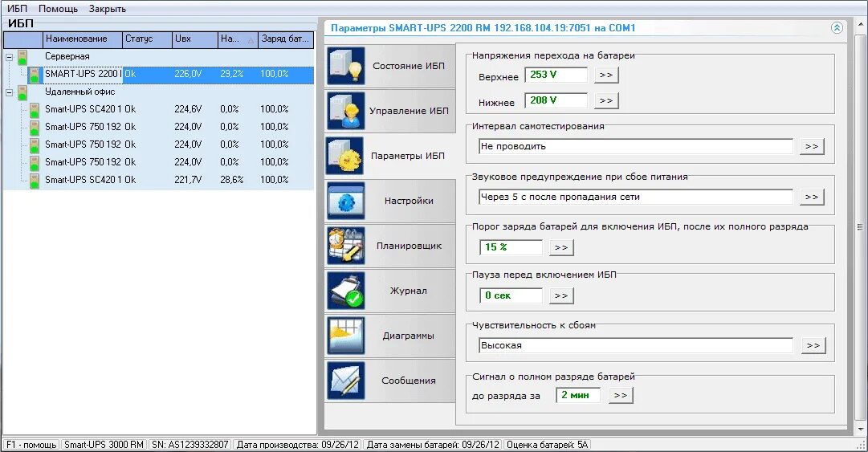The width and height of the screenshot is (868, 452).
Task: Open >> for Звуковое предупреждение setting
Action: point(812,197)
